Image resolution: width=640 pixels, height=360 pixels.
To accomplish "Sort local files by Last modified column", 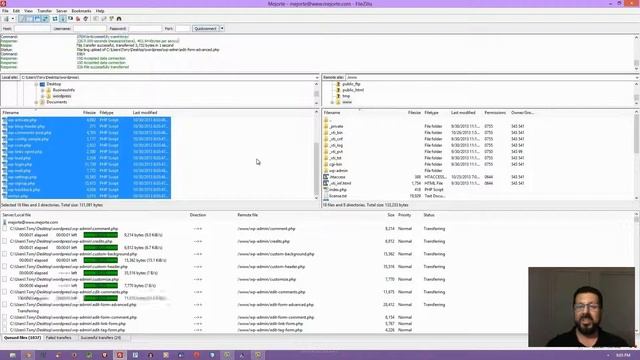I will click(x=145, y=113).
